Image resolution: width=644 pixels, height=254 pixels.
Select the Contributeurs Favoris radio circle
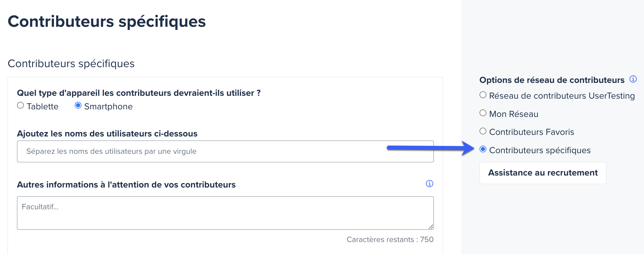click(483, 131)
